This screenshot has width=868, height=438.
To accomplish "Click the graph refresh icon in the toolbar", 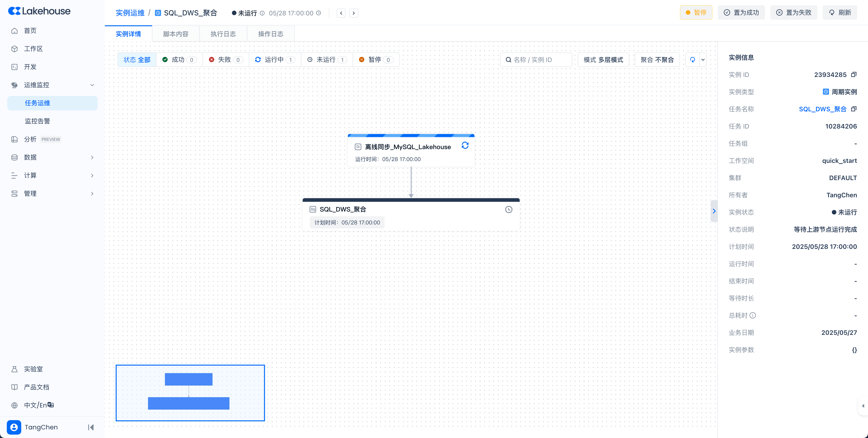I will (692, 60).
